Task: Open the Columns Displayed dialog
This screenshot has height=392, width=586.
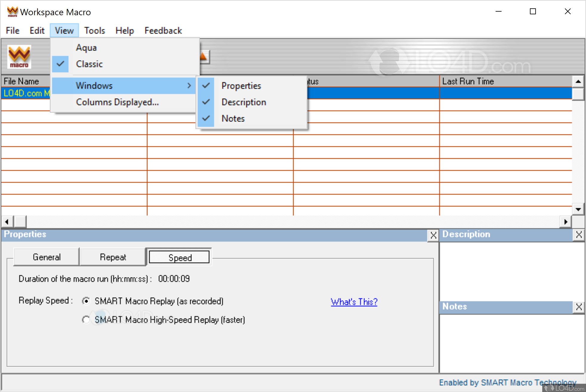Action: pos(117,102)
